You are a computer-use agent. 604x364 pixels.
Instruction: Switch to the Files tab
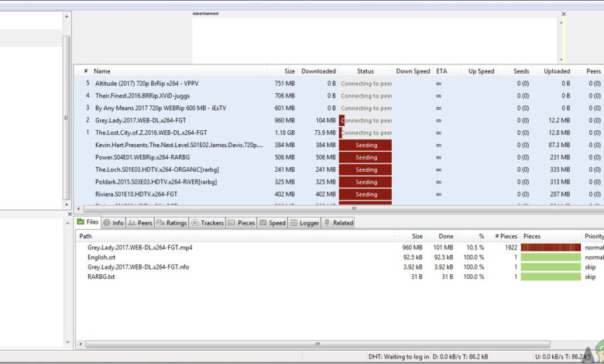pos(88,221)
